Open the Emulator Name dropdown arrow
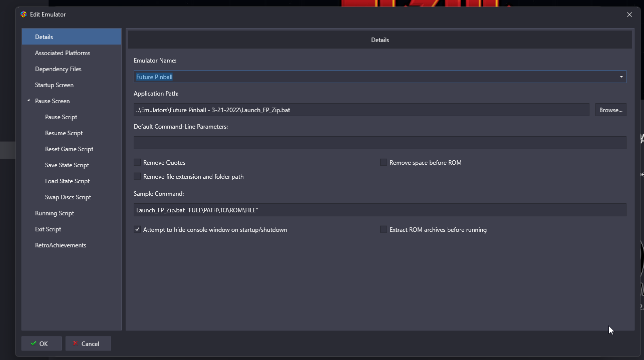644x360 pixels. click(x=621, y=77)
